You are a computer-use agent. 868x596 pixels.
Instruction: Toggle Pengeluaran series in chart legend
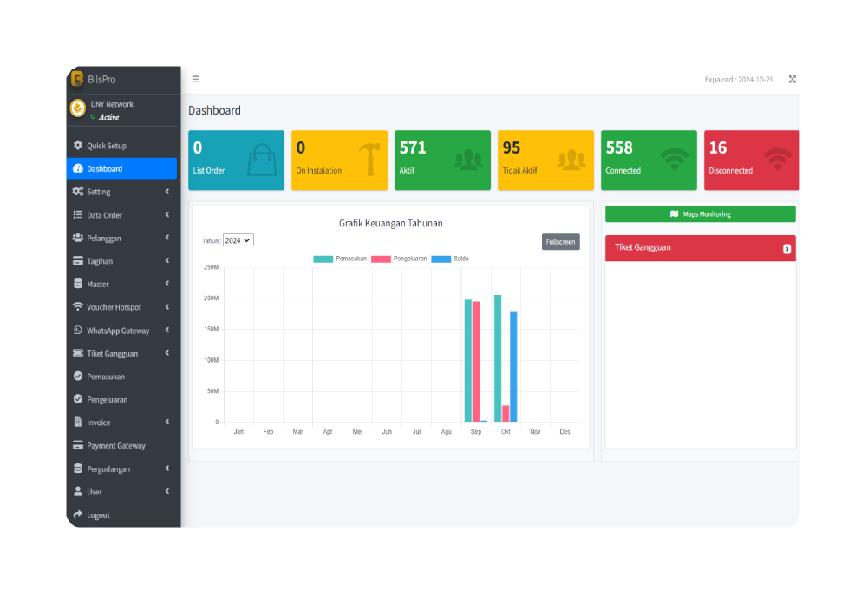coord(399,259)
